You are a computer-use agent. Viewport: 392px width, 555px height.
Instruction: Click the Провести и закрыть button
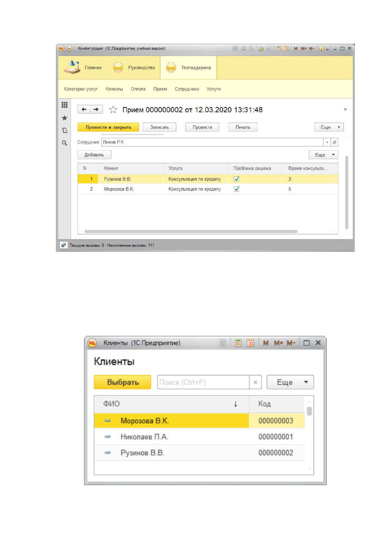click(108, 127)
